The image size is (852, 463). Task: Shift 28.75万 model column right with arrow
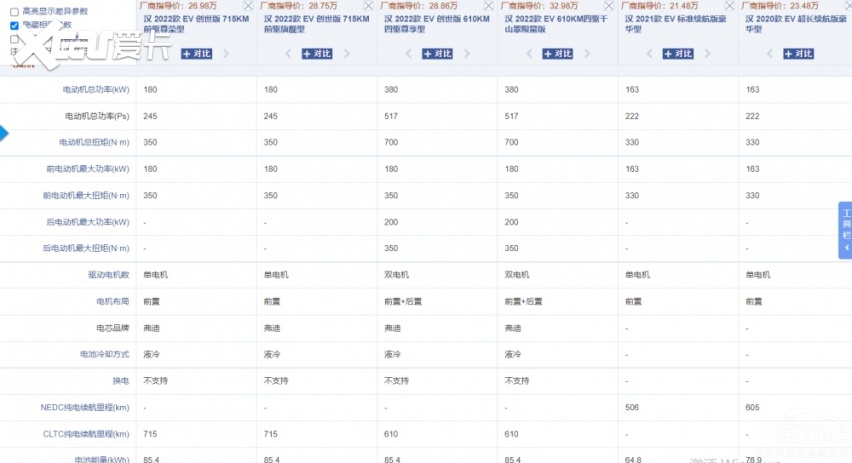tap(347, 54)
